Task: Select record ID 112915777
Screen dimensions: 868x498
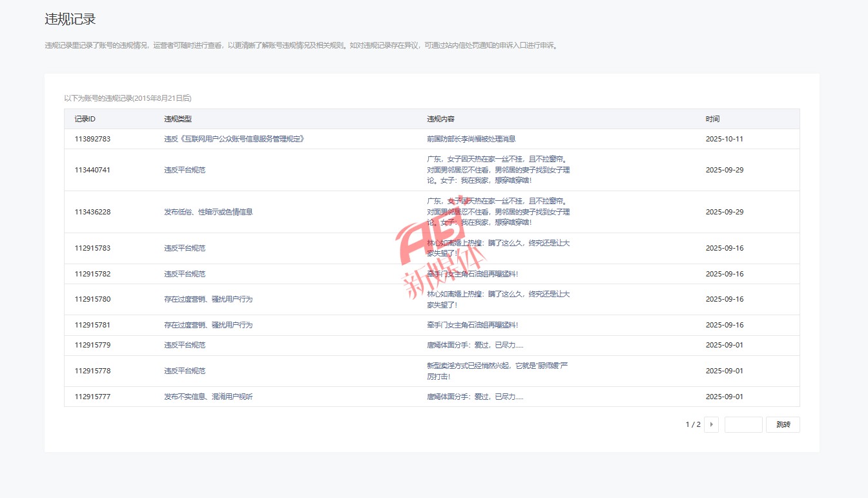Action: point(92,397)
